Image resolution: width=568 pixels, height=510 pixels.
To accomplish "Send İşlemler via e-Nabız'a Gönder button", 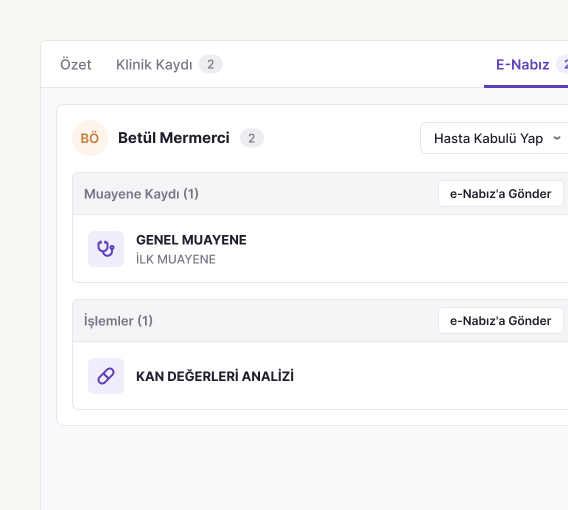I will 501,321.
